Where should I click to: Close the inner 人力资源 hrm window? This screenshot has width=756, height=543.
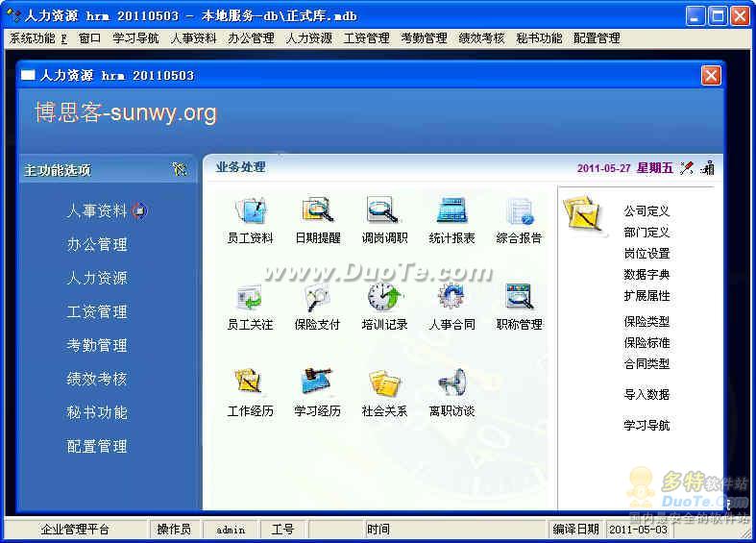(x=711, y=76)
